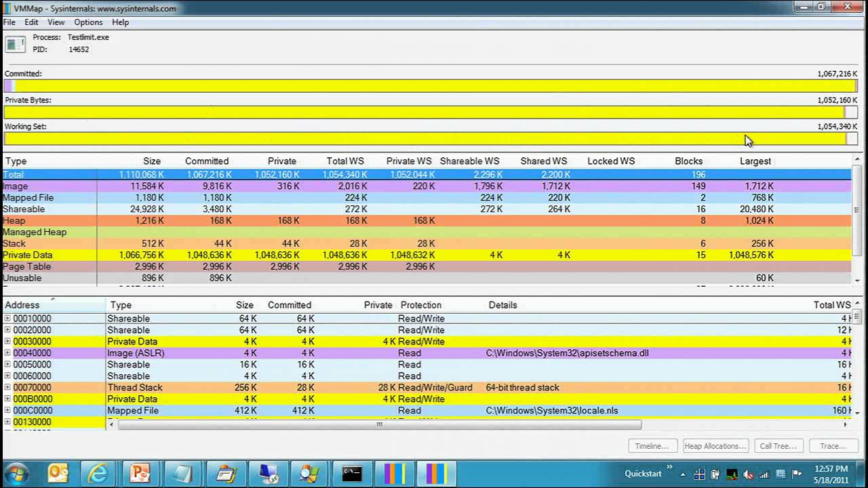Image resolution: width=868 pixels, height=488 pixels.
Task: Sort by the Largest column header
Action: [755, 161]
